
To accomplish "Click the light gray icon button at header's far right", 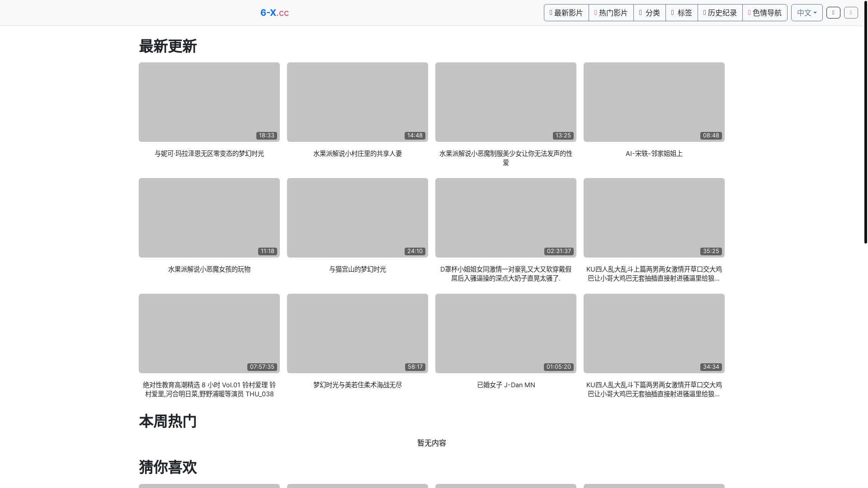I will click(851, 13).
